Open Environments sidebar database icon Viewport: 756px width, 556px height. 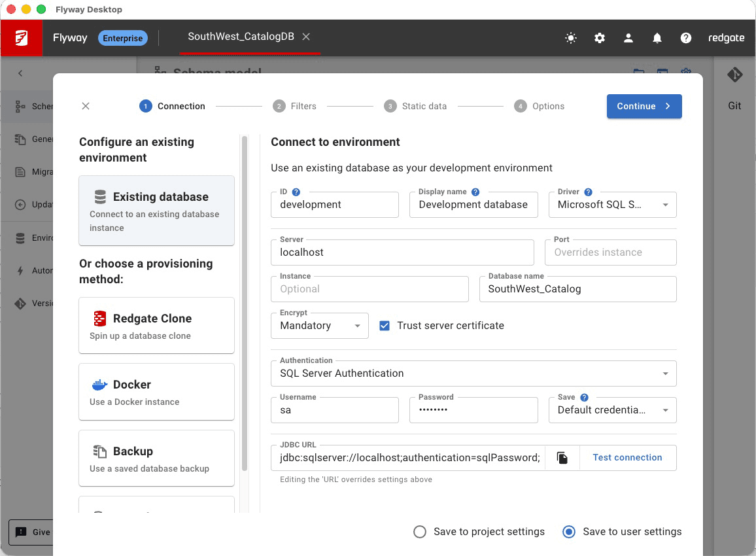pyautogui.click(x=20, y=237)
